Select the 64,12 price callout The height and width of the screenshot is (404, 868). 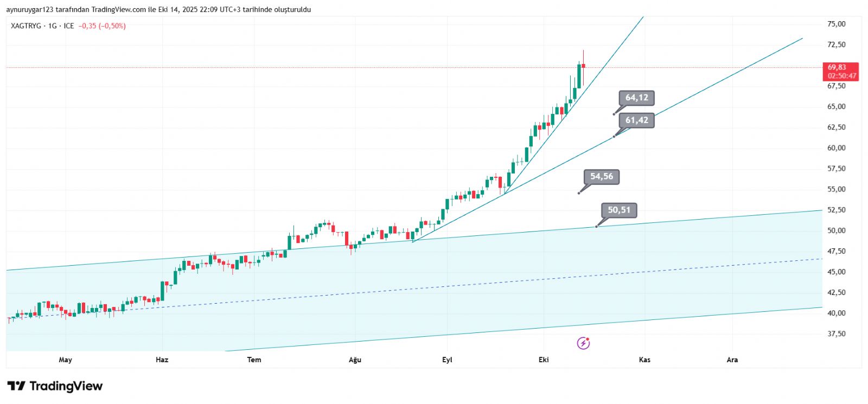pyautogui.click(x=636, y=98)
